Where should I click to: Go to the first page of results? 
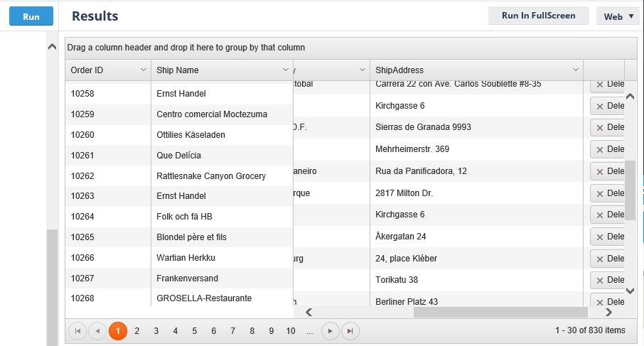(77, 330)
